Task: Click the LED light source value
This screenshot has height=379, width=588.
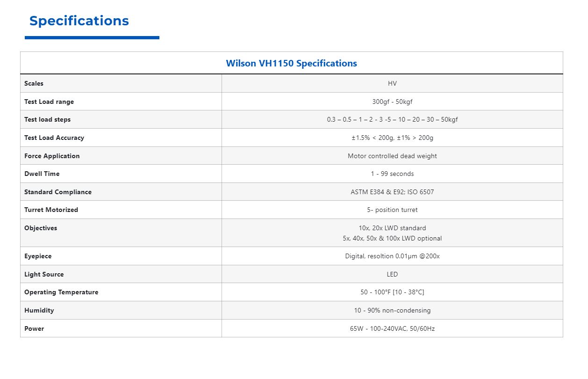Action: click(392, 274)
